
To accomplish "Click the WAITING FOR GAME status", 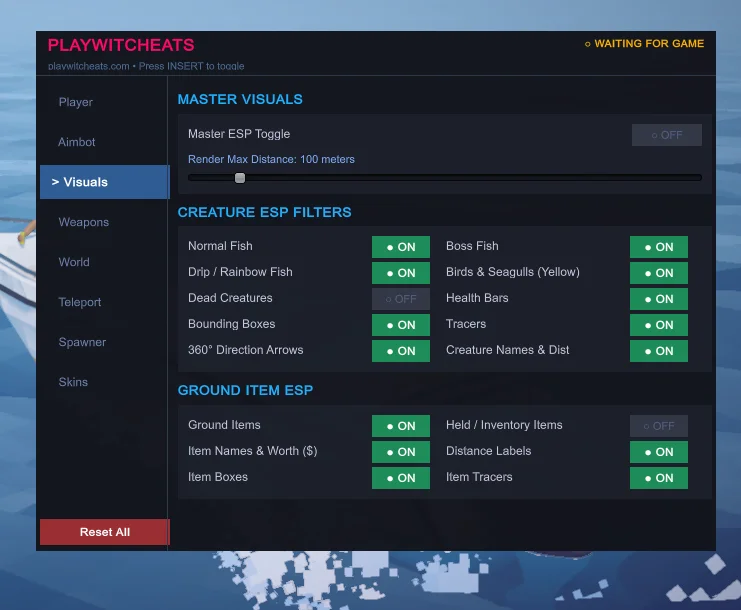I will coord(645,43).
